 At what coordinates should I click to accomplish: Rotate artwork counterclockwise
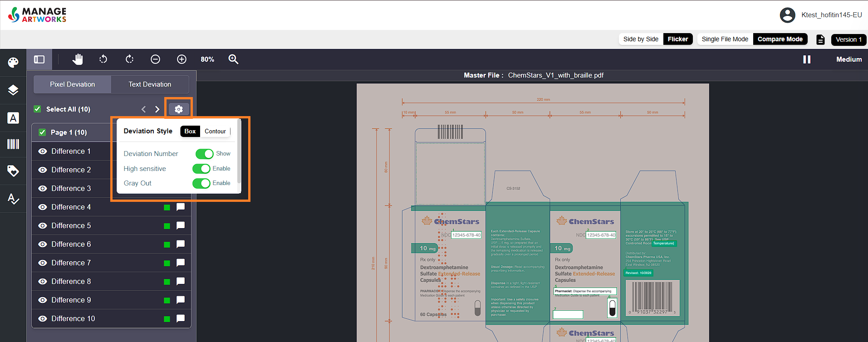tap(103, 59)
